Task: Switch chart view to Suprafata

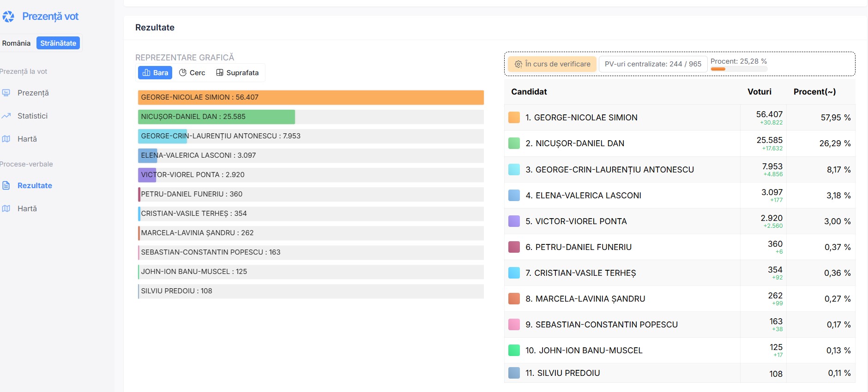Action: [237, 72]
